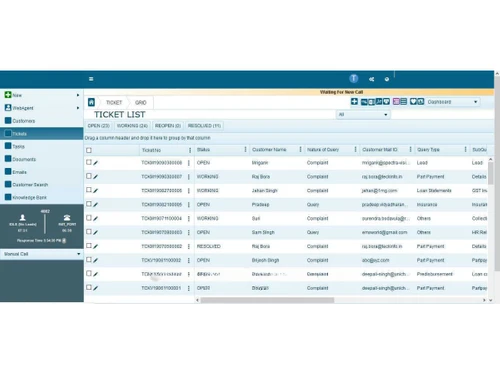This screenshot has width=500, height=375.
Task: Expand the New submenu arrow
Action: coord(78,95)
